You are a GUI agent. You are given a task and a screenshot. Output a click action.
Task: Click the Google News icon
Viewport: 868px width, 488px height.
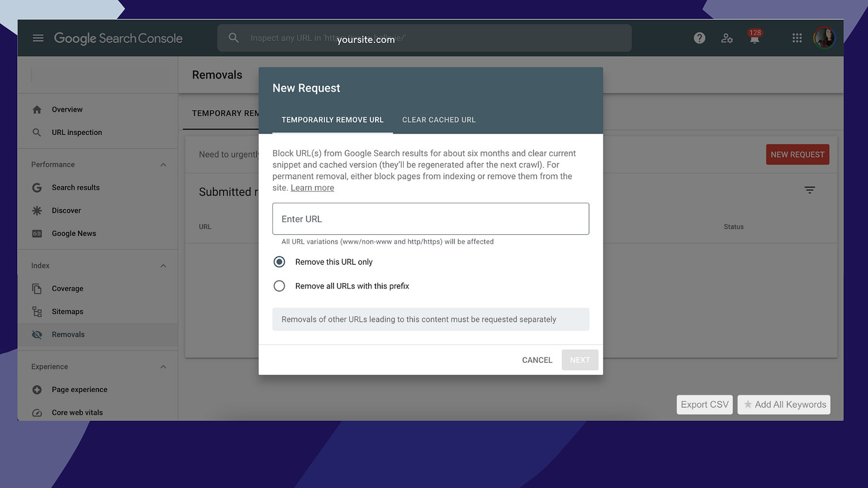click(x=37, y=234)
